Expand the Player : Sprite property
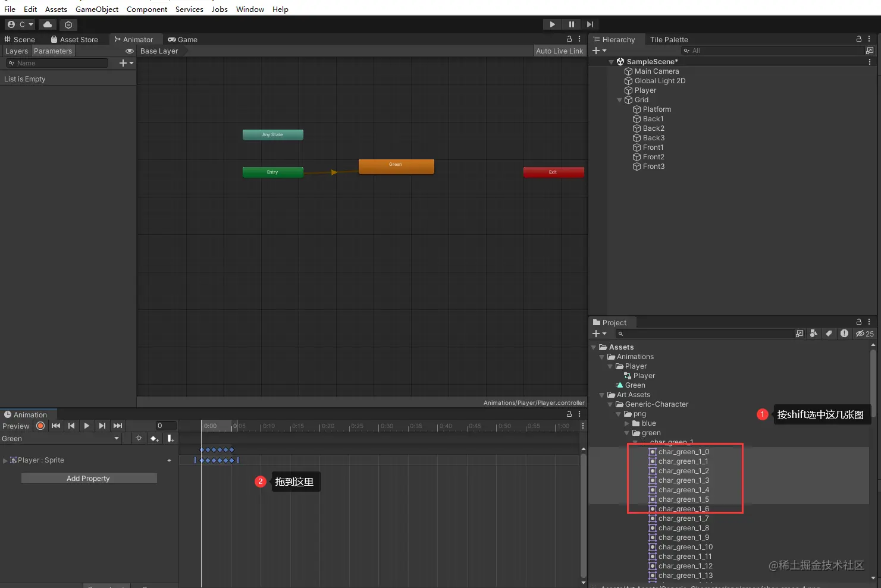881x588 pixels. (x=5, y=460)
